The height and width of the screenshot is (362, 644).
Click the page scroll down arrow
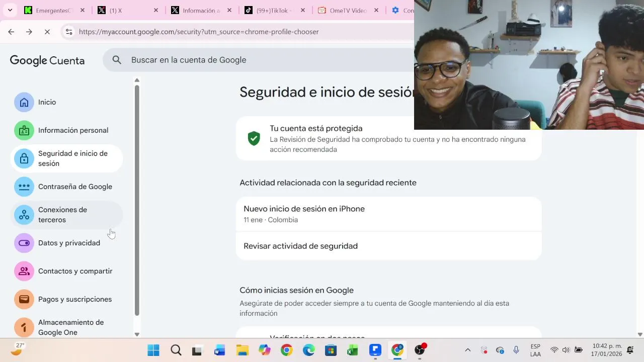[x=640, y=334]
